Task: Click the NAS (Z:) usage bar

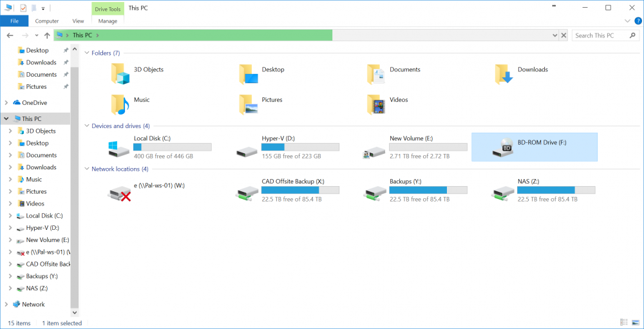Action: coord(556,190)
